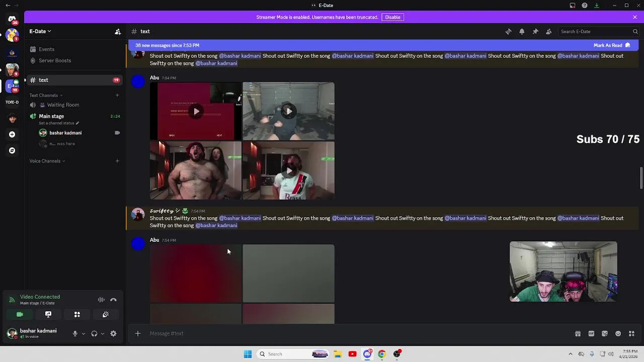Mute the microphone
644x362 pixels.
[x=75, y=333]
